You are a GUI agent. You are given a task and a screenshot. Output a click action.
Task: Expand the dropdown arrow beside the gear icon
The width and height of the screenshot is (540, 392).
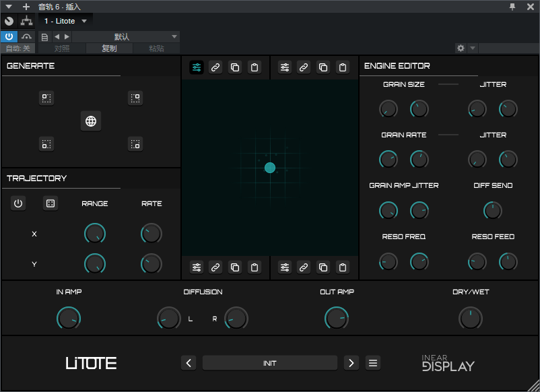pyautogui.click(x=473, y=48)
